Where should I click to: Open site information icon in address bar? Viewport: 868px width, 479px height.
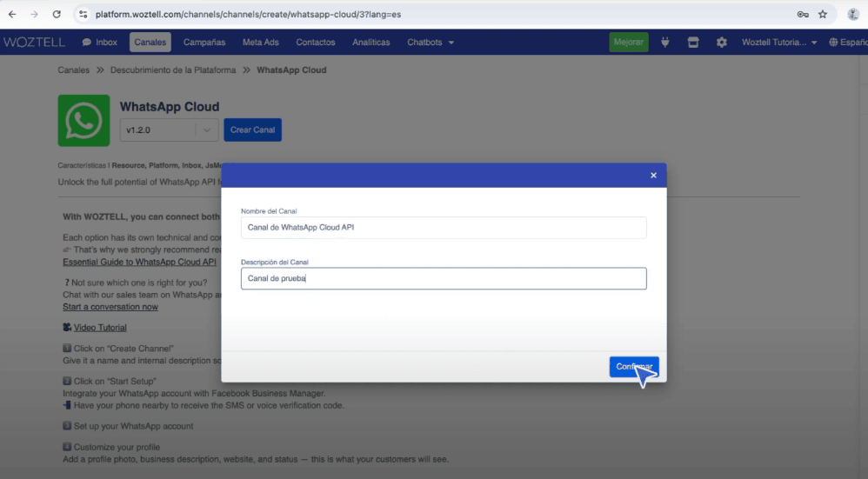click(83, 15)
